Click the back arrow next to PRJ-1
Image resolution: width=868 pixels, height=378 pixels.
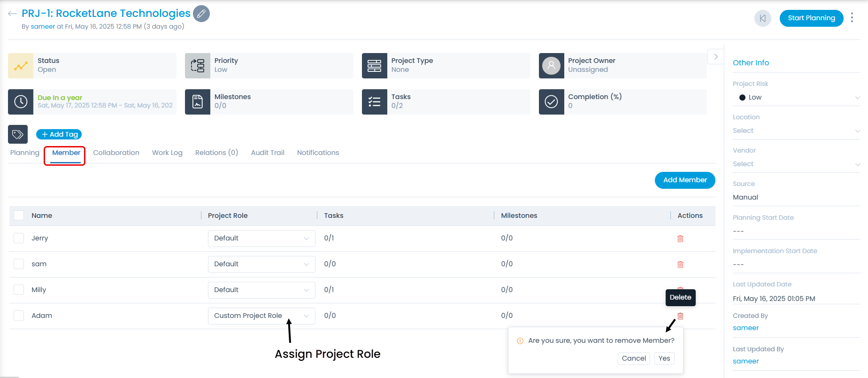[13, 14]
